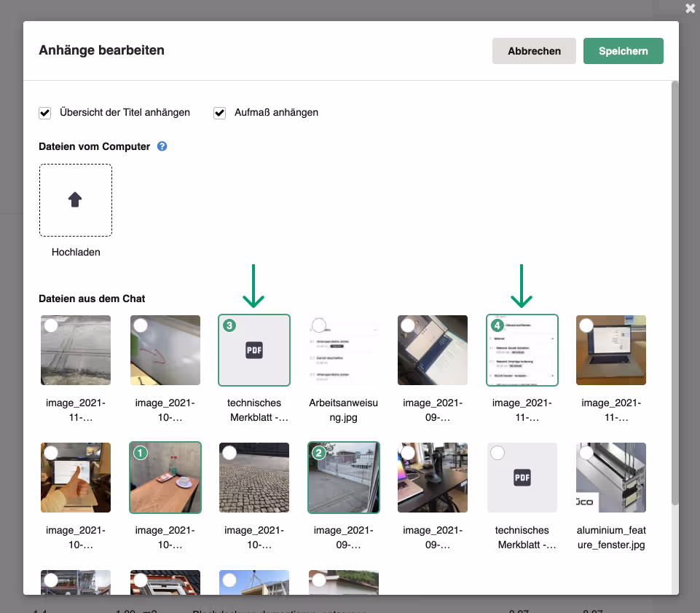Click the Arbeitsanweisung.jpg file name
Viewport: 700px width, 613px height.
(x=343, y=410)
